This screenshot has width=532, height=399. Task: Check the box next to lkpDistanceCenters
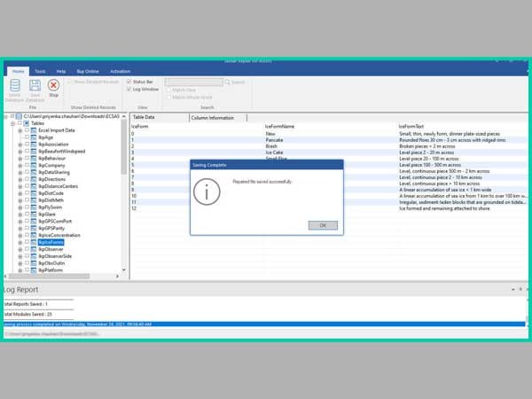(x=27, y=186)
